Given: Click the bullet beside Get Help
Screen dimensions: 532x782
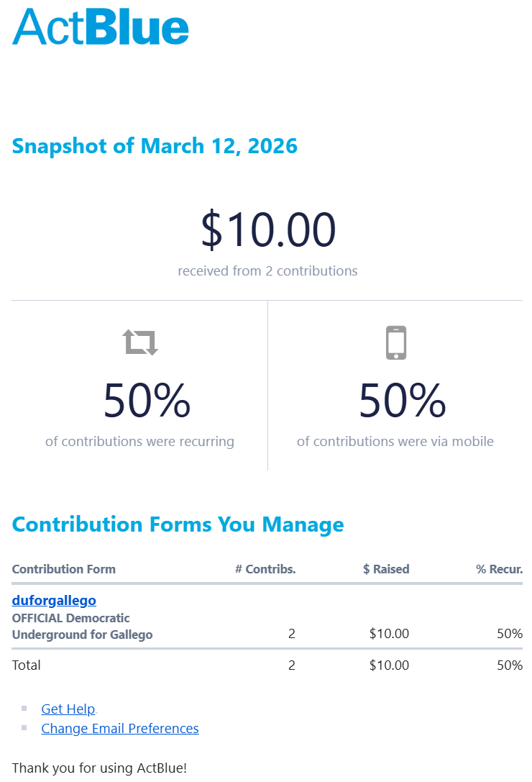Looking at the screenshot, I should point(24,709).
